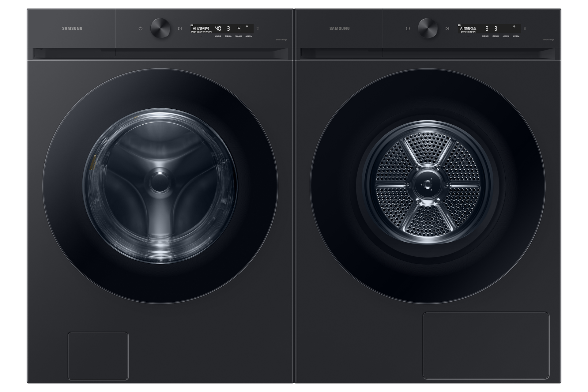588x392 pixels.
Task: Tap washer's AI 맞춤세탁 display text
Action: coord(201,28)
